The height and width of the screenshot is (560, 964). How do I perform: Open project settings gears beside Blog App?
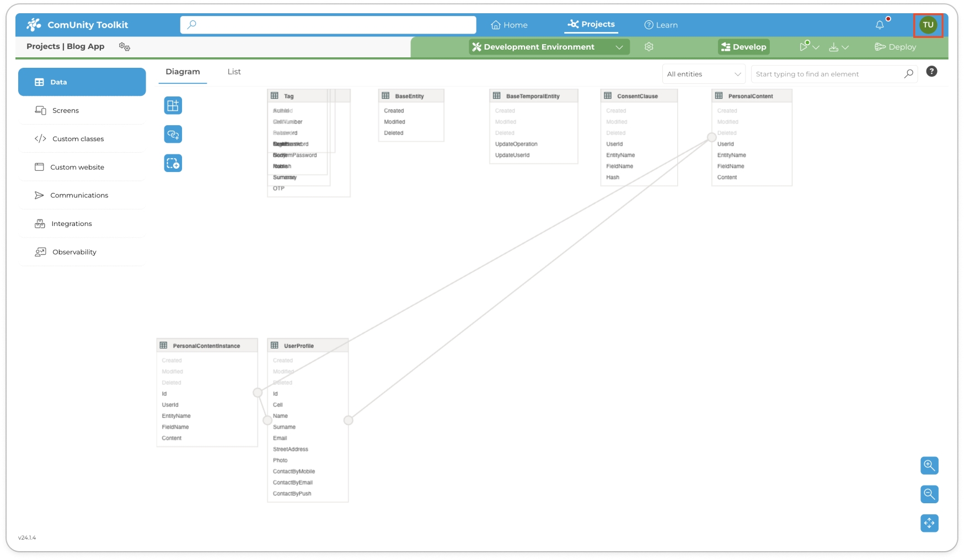click(125, 47)
